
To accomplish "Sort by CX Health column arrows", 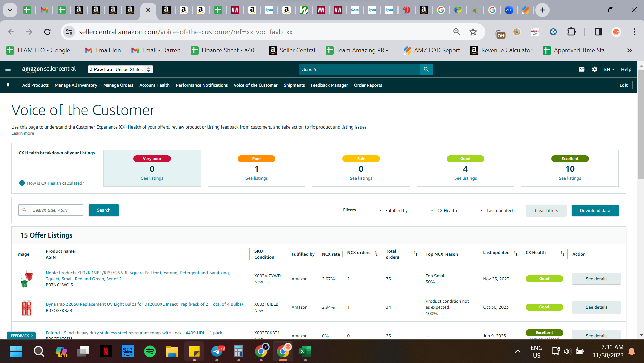I will tap(562, 253).
